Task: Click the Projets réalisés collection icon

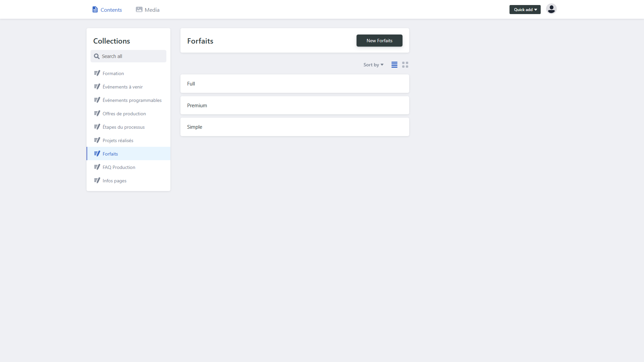Action: point(97,140)
